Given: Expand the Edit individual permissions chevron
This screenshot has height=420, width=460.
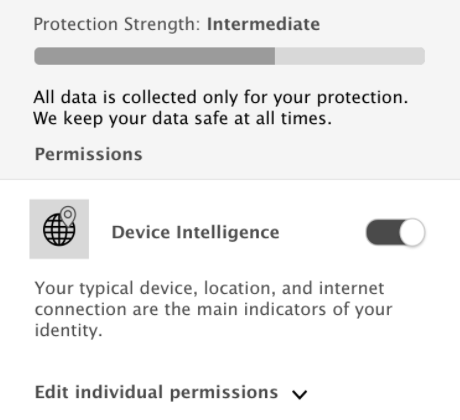Looking at the screenshot, I should (299, 394).
